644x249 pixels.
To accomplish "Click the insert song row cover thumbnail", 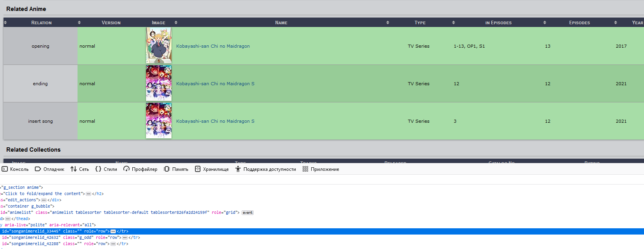I will coord(159,121).
